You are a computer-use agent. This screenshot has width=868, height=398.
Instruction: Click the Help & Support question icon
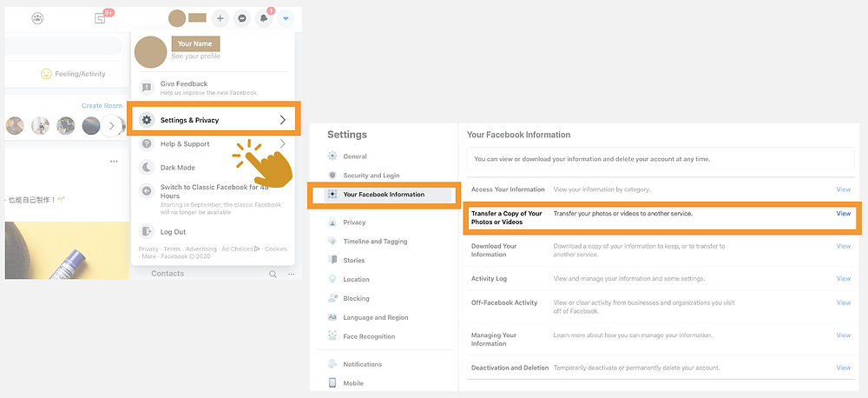click(x=146, y=143)
